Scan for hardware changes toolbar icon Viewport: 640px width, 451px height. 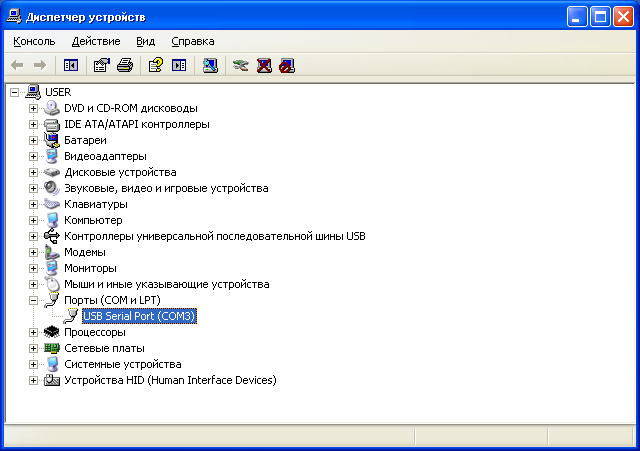210,65
